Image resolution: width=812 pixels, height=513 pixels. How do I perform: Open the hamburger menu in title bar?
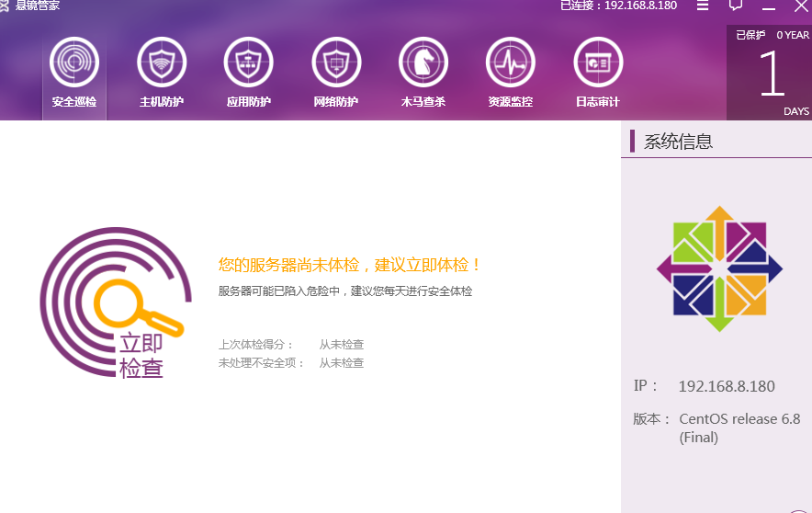tap(702, 6)
